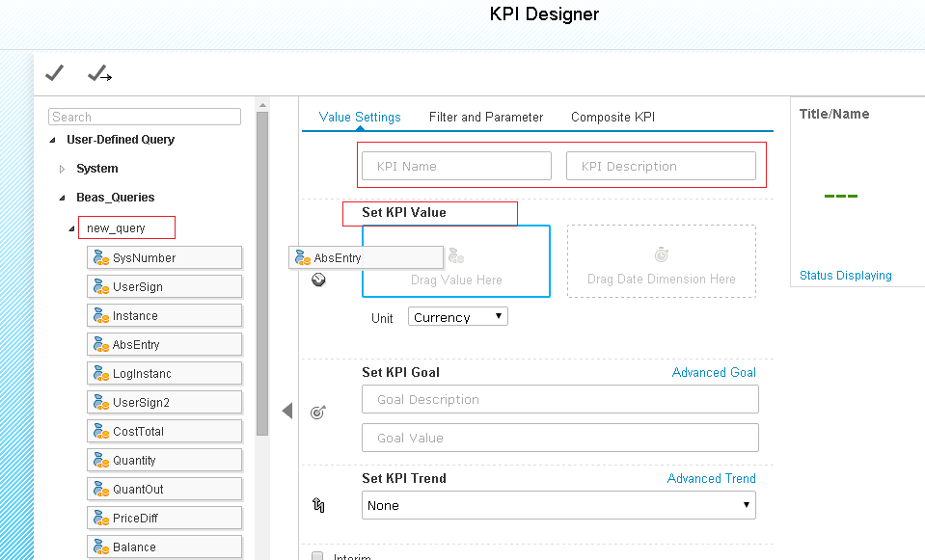Check the Interim checkbox at the bottom

tap(316, 555)
